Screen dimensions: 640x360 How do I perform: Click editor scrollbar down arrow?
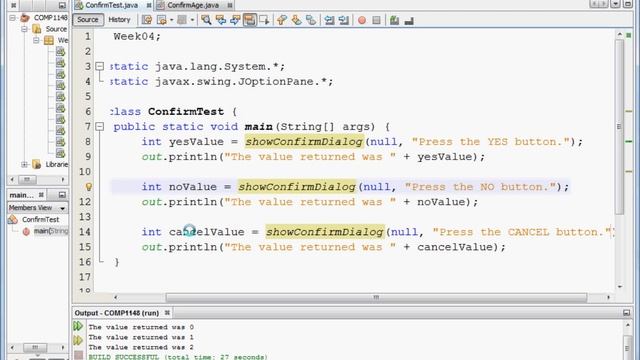[620, 287]
